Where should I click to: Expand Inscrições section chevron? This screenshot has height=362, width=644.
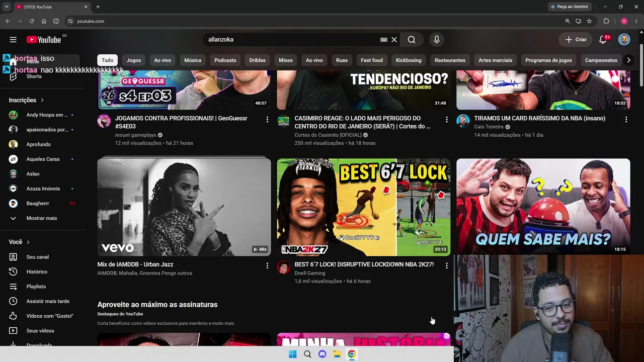(42, 101)
